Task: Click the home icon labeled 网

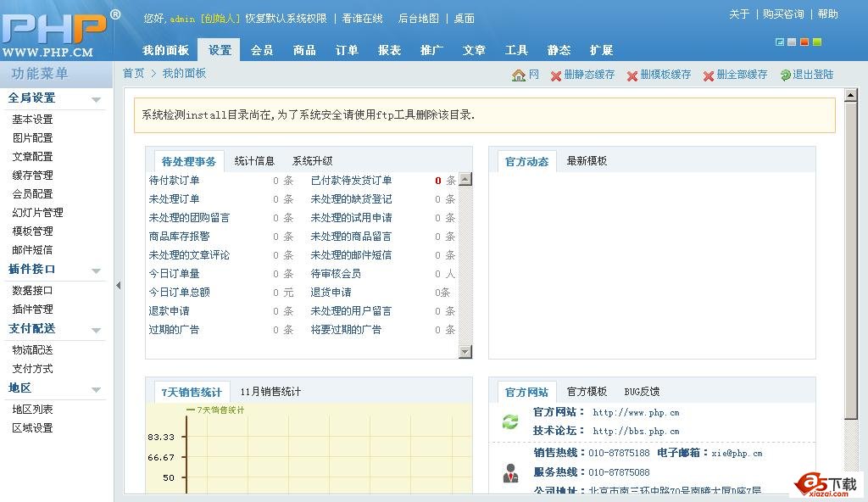Action: coord(519,75)
